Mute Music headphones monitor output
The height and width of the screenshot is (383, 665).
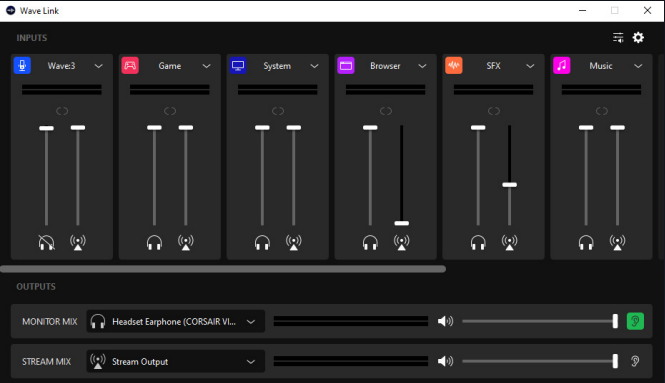pyautogui.click(x=586, y=243)
